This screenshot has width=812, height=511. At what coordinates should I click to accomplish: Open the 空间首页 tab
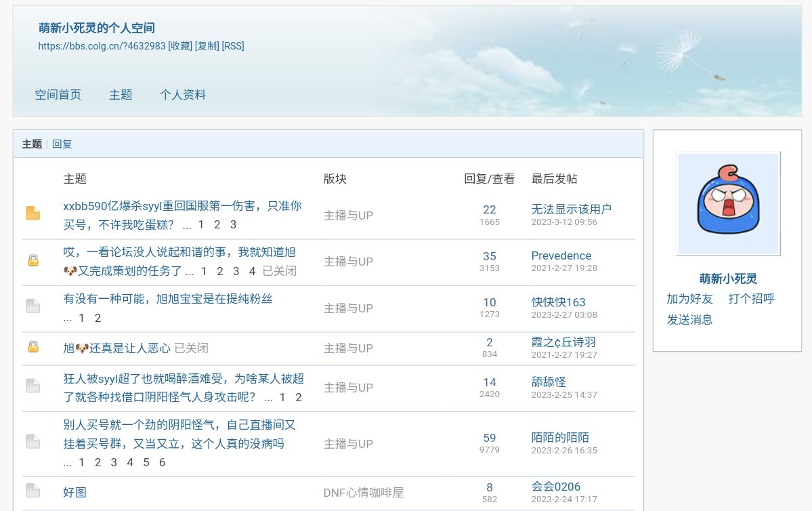(x=58, y=95)
